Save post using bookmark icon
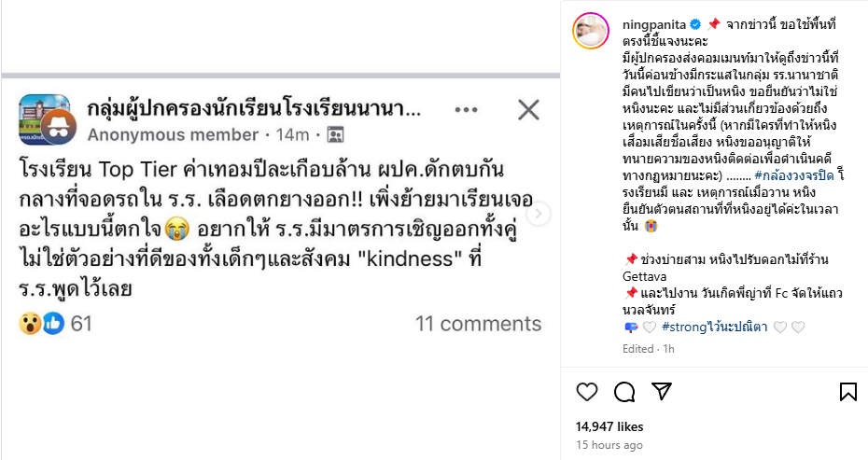This screenshot has width=868, height=460. [847, 392]
